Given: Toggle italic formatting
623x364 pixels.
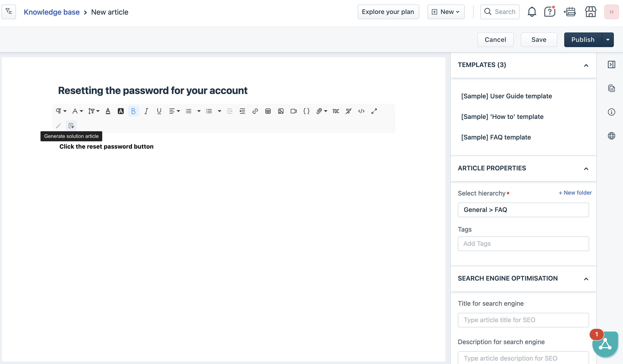Looking at the screenshot, I should (146, 111).
